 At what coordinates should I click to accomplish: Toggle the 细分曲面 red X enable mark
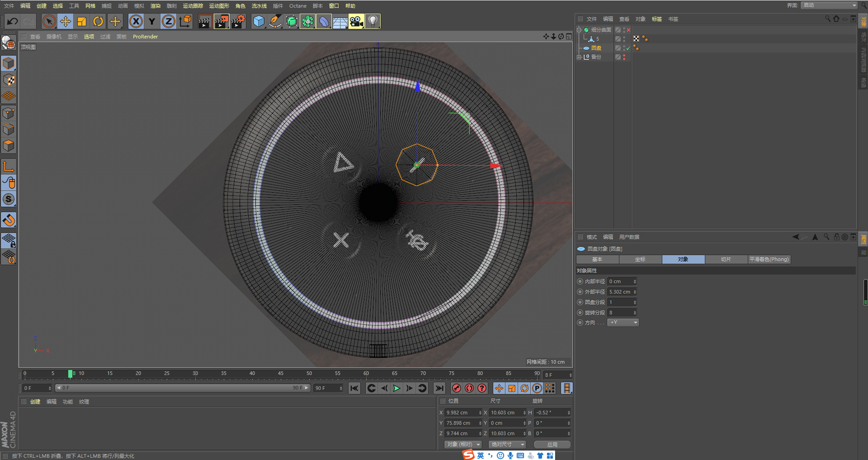(628, 30)
